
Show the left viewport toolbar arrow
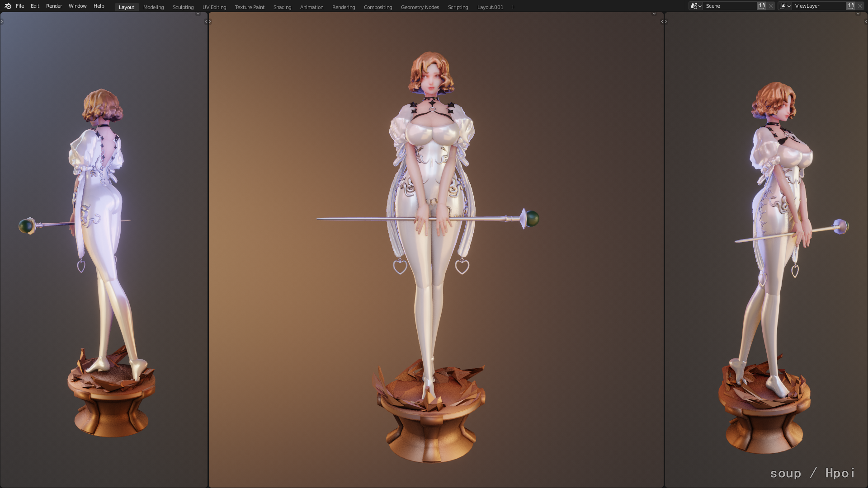[2, 21]
